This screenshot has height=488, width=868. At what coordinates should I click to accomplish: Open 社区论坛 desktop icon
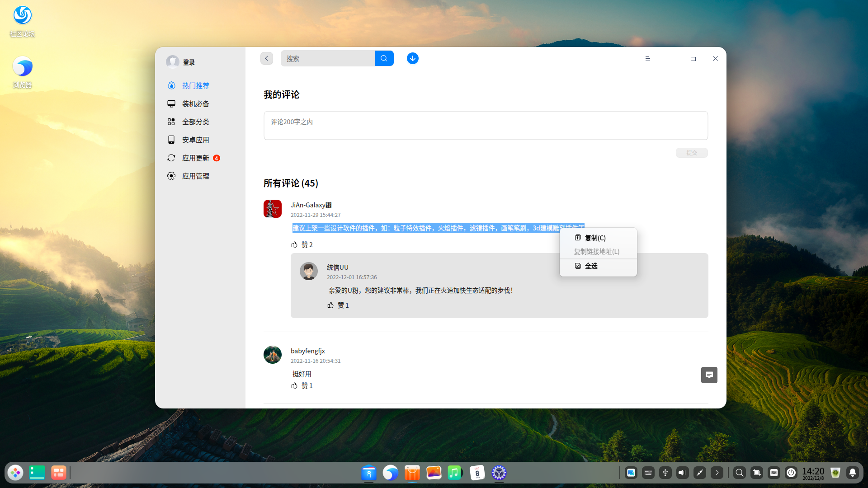[x=22, y=21]
